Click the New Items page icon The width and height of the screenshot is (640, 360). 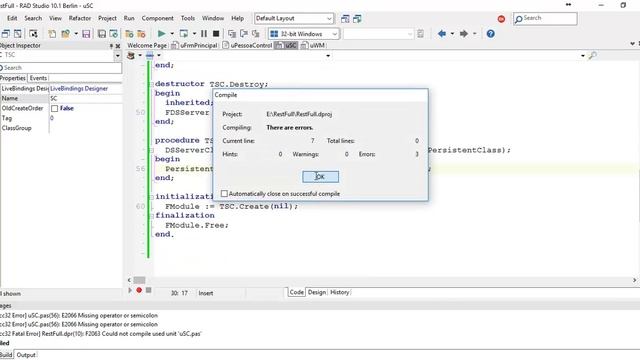pyautogui.click(x=52, y=33)
